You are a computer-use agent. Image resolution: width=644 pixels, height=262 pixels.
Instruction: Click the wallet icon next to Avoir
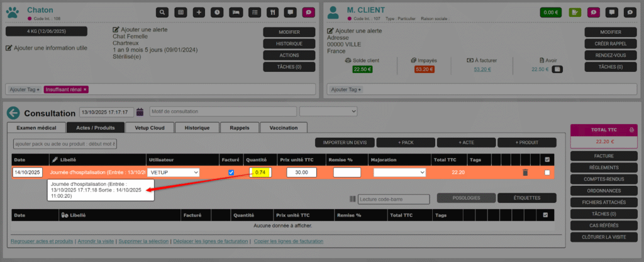557,69
